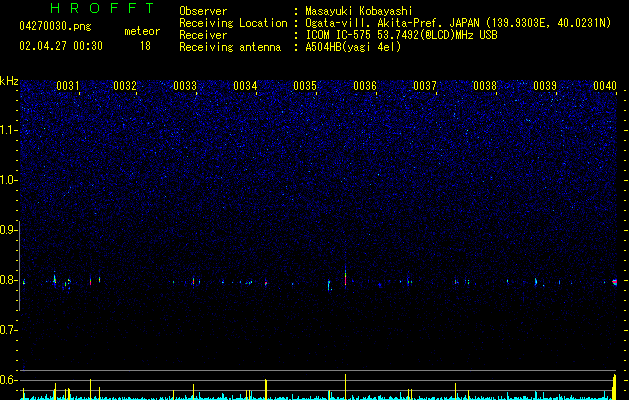Click time marker 0031
The height and width of the screenshot is (400, 629).
(68, 86)
